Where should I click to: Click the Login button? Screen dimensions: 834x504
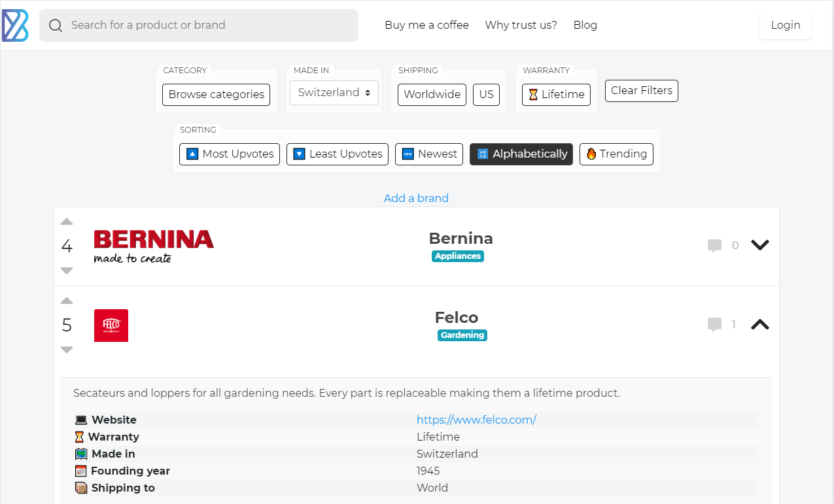[786, 25]
